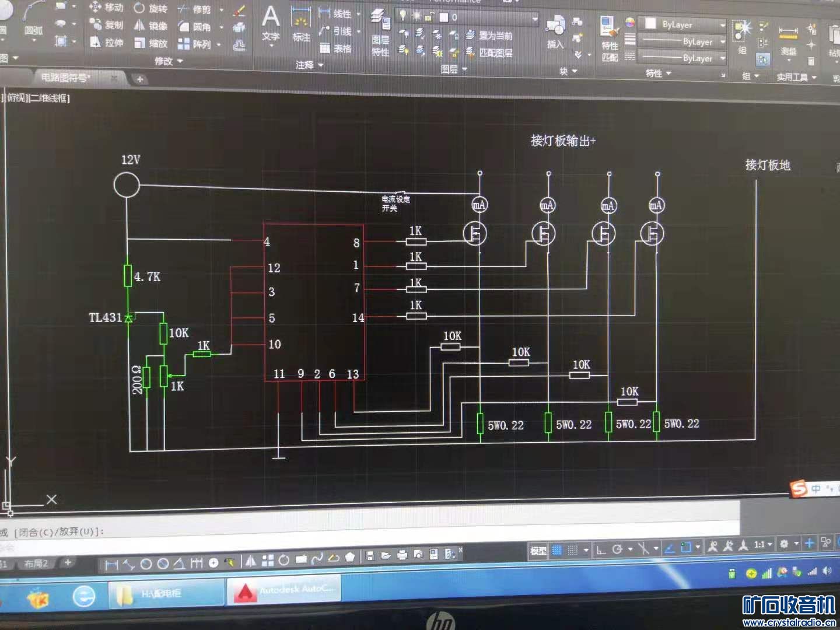Viewport: 840px width, 630px height.
Task: Open the ByLayer color dropdown
Action: coord(684,25)
